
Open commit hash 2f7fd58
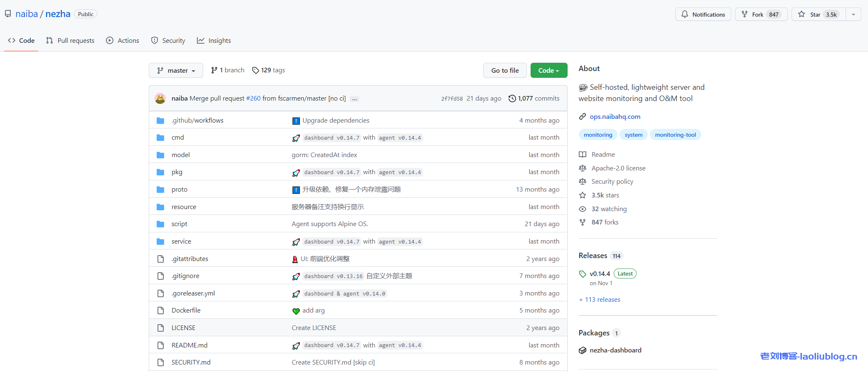point(452,99)
